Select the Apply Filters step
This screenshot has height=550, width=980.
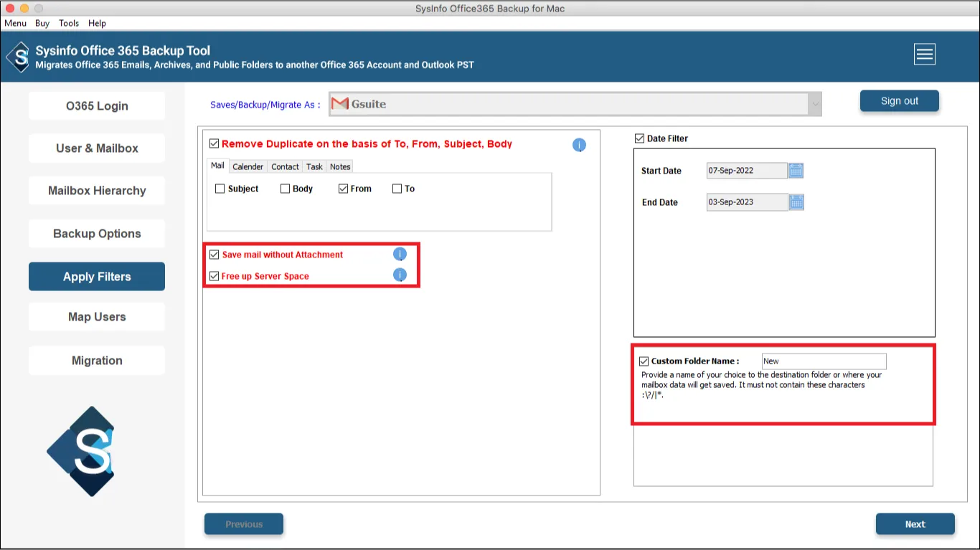[97, 277]
